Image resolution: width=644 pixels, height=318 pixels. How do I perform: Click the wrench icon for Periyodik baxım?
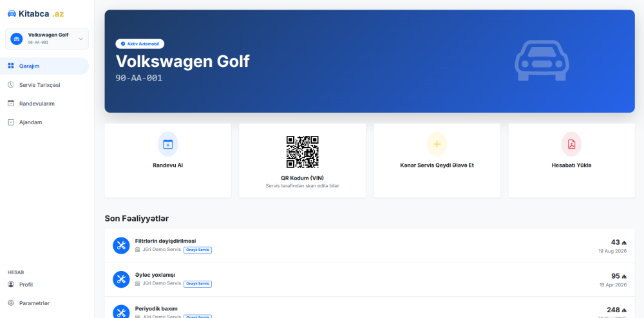click(x=121, y=313)
